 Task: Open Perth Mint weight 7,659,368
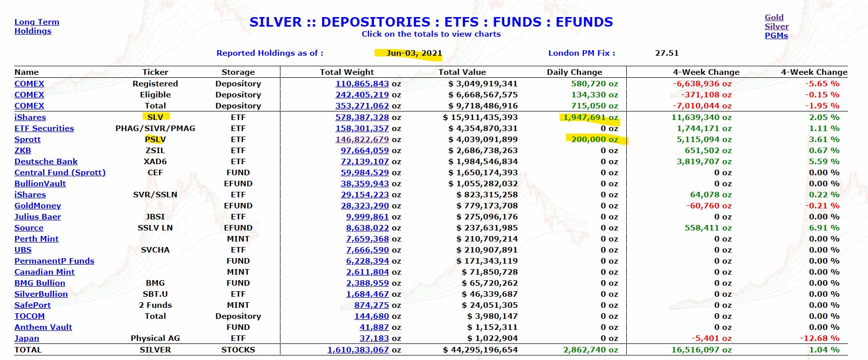[x=367, y=238]
